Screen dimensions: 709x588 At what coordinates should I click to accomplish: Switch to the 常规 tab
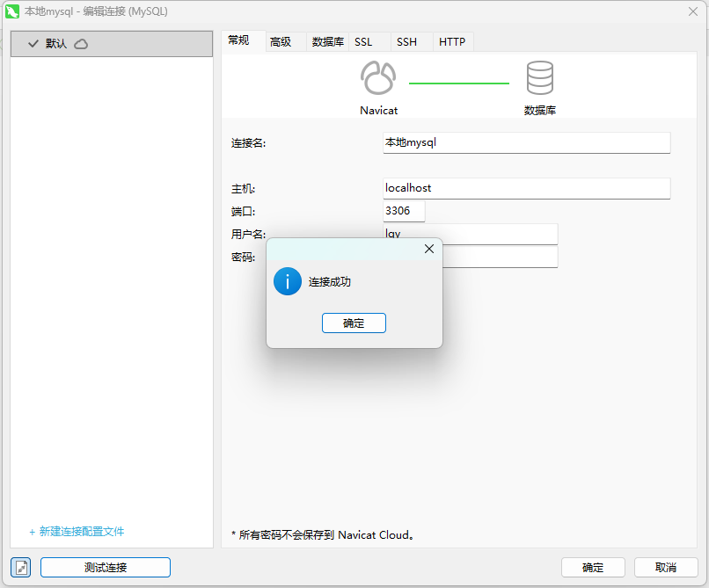pyautogui.click(x=244, y=41)
